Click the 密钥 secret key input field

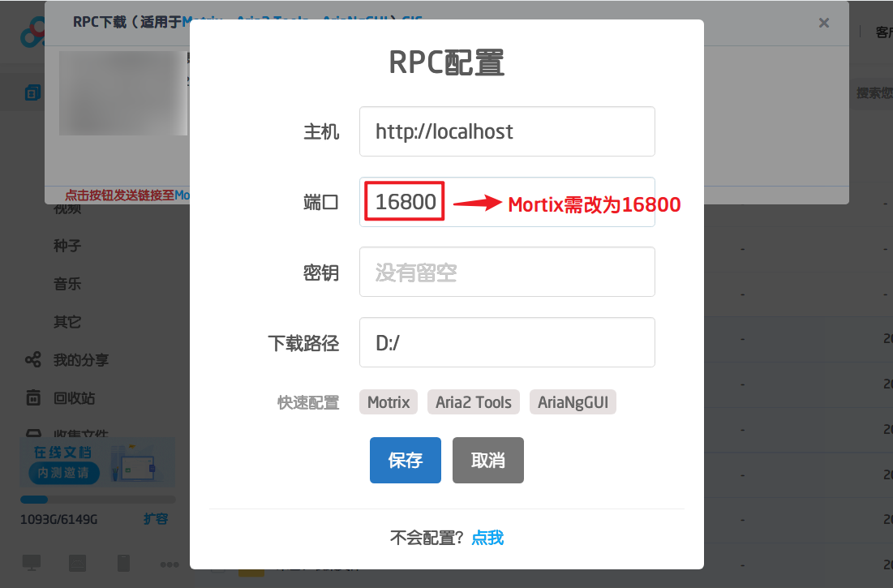[507, 272]
